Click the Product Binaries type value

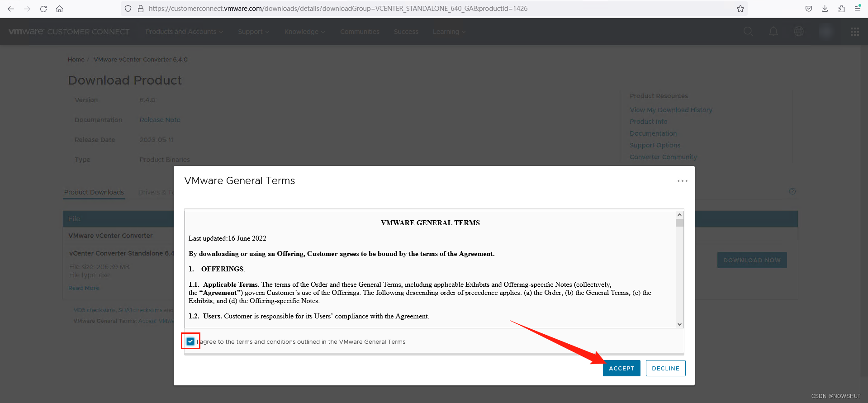coord(165,160)
